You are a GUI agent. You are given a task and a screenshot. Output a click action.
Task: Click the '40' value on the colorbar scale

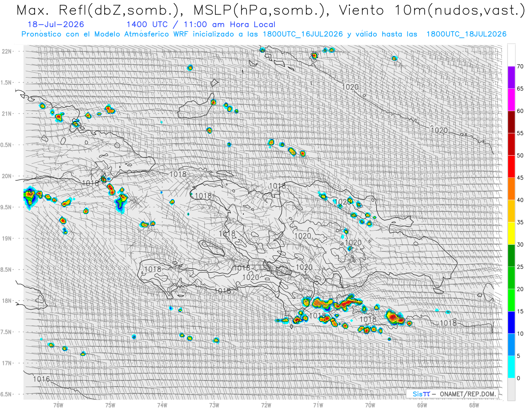520,200
